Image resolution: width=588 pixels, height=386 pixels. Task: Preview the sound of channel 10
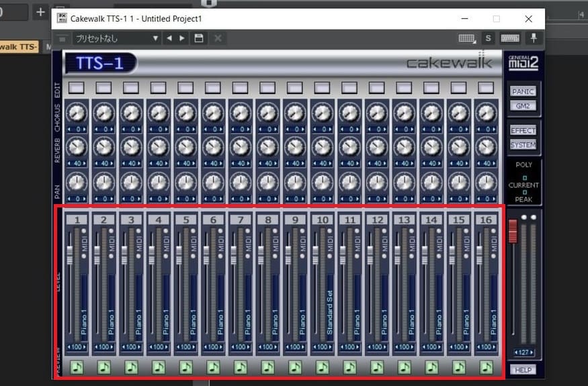pos(323,367)
